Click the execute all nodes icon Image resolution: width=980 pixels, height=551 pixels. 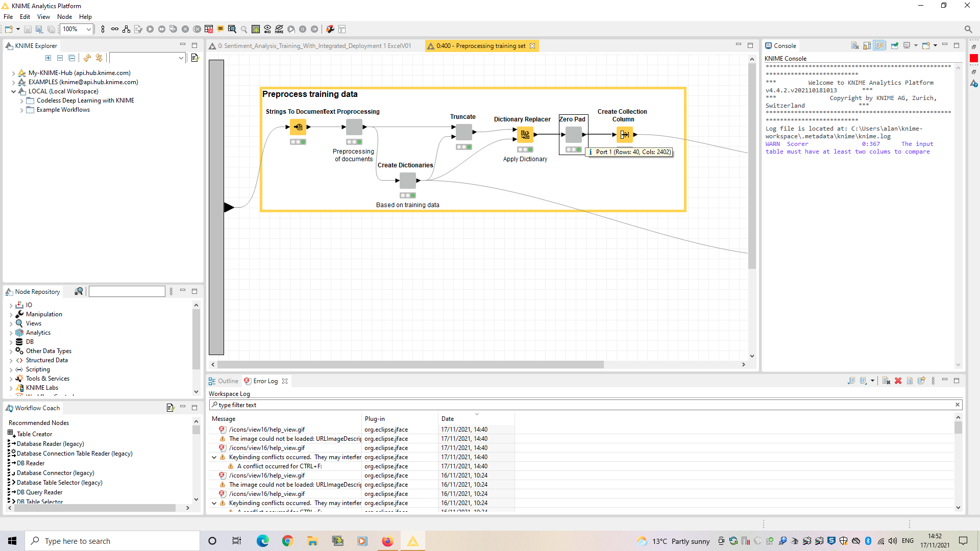coord(162,29)
